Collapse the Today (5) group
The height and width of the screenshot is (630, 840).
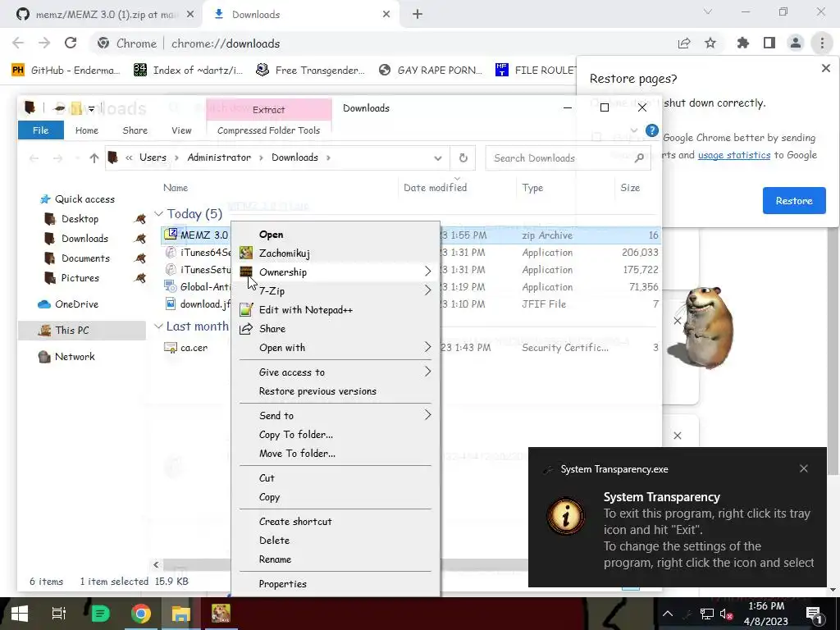[x=158, y=214]
